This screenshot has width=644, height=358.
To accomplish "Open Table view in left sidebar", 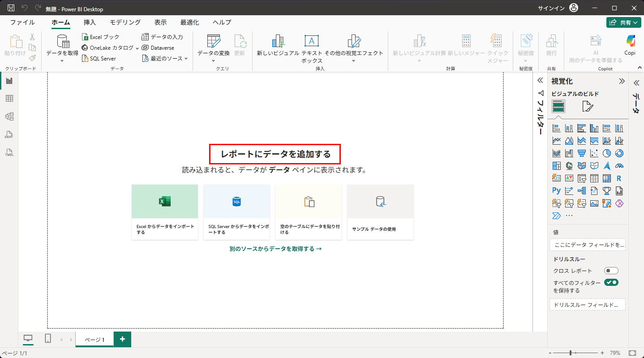I will (x=9, y=99).
